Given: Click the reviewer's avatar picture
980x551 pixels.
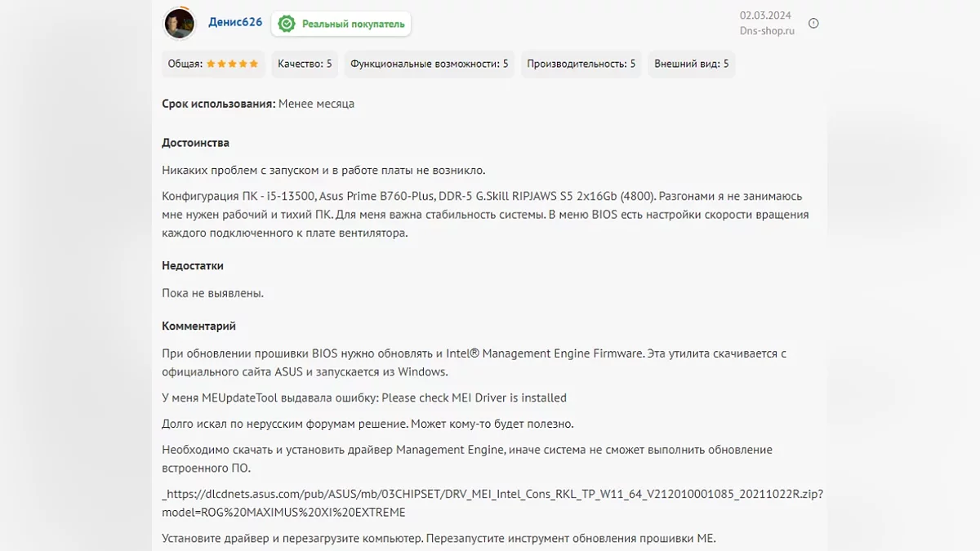Looking at the screenshot, I should [180, 24].
